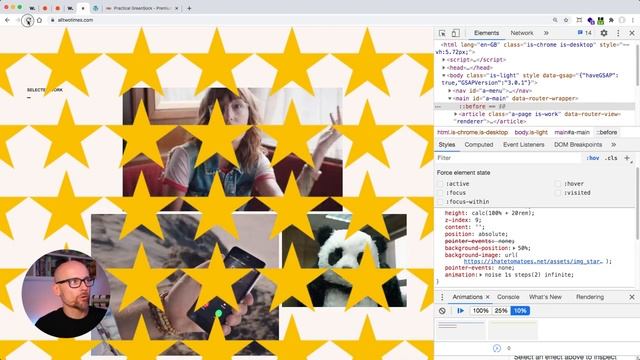640x360 pixels.
Task: Set animation speed to 25%
Action: [x=501, y=311]
